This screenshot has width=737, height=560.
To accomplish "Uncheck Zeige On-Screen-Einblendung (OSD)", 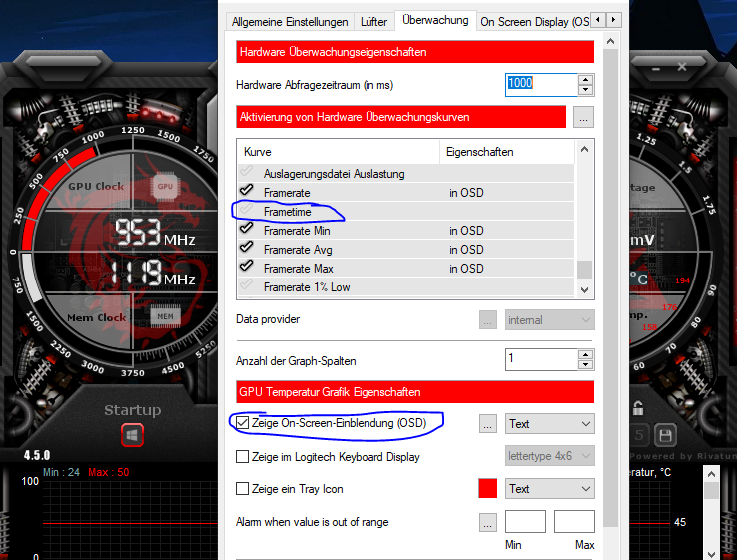I will click(x=242, y=423).
